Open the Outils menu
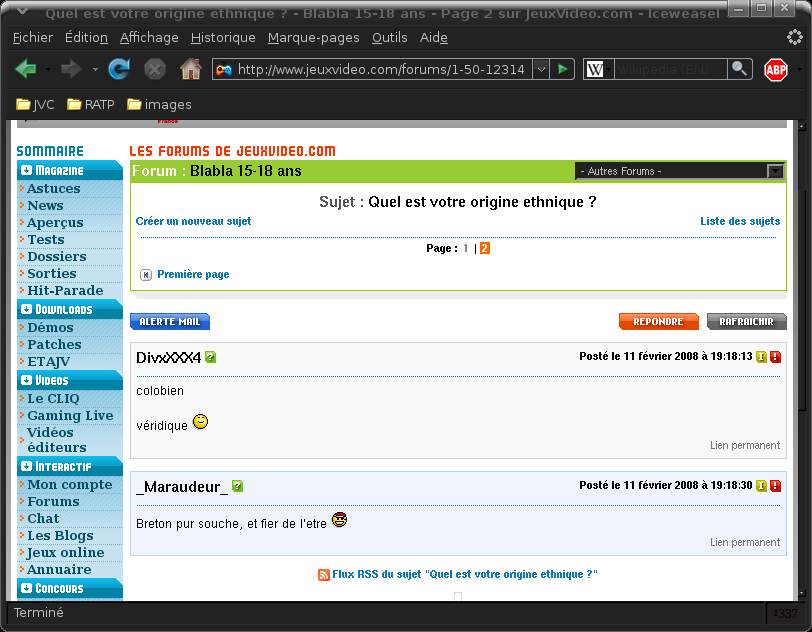This screenshot has width=812, height=632. [389, 38]
